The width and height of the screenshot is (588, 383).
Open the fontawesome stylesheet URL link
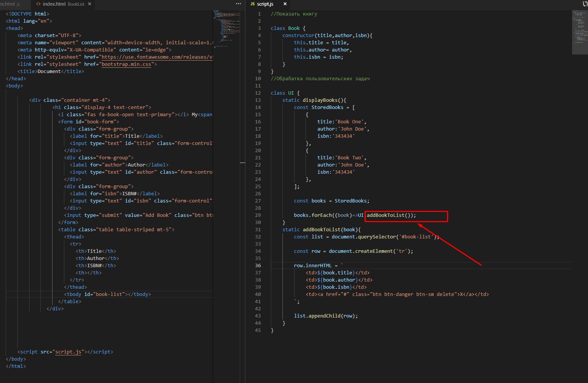pyautogui.click(x=157, y=57)
